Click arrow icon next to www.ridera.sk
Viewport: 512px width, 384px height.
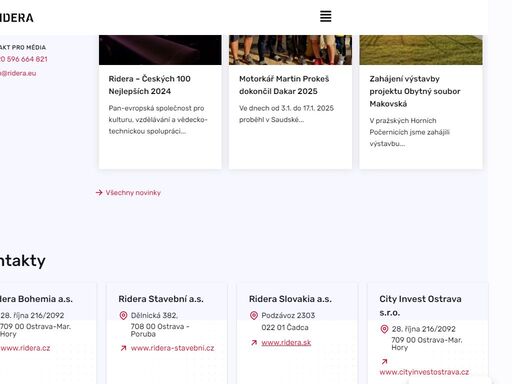point(254,343)
